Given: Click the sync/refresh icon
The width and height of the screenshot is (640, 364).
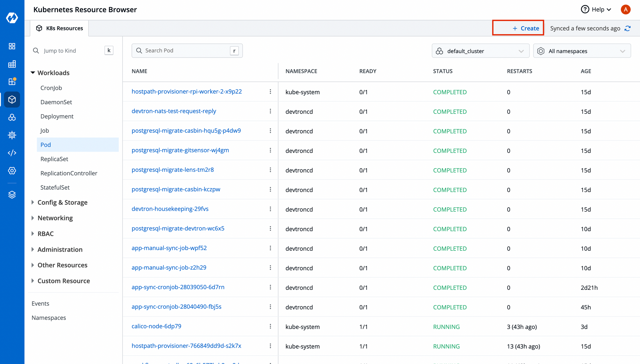Looking at the screenshot, I should (628, 28).
